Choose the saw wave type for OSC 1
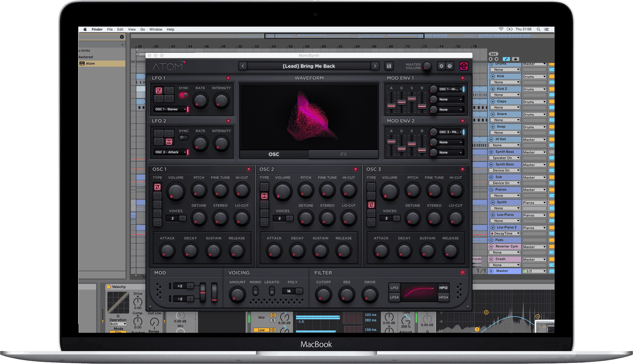 point(158,196)
